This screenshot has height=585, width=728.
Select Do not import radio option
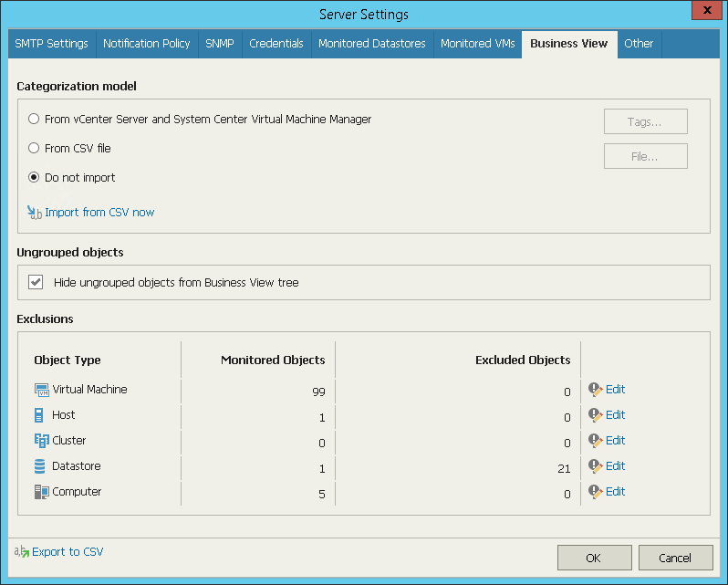[x=34, y=177]
